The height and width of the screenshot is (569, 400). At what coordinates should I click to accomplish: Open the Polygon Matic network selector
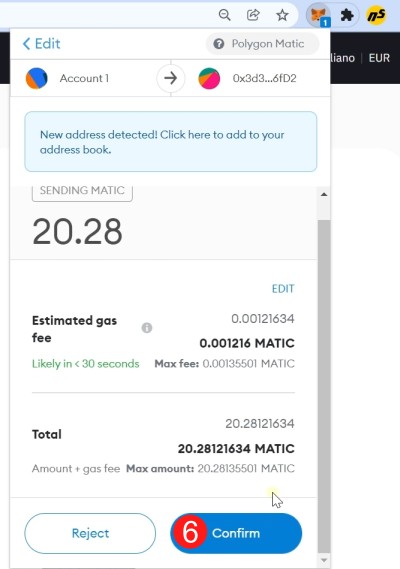pyautogui.click(x=262, y=44)
